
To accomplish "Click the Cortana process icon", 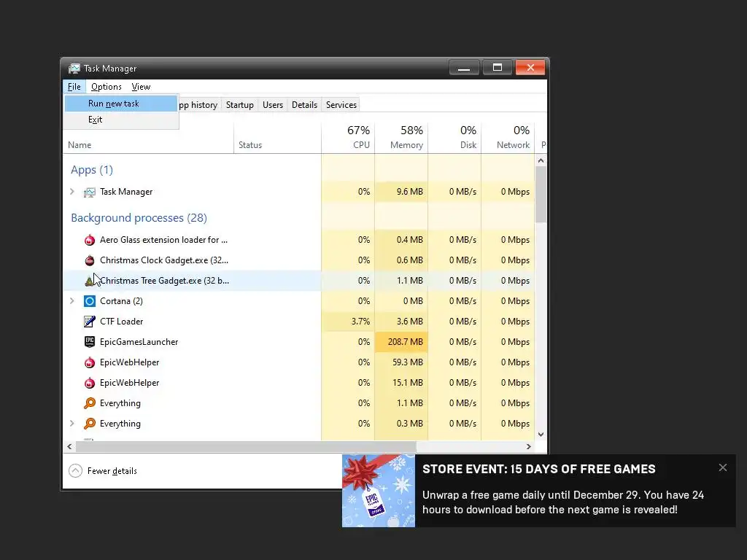I will (x=90, y=301).
